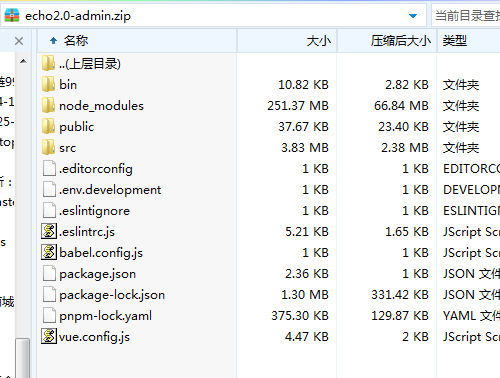This screenshot has width=500, height=378.
Task: Click scroll up arrow in left panel
Action: coord(23,61)
